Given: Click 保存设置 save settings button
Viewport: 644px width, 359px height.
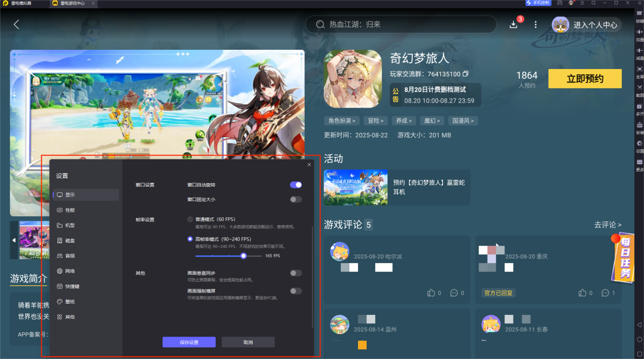Looking at the screenshot, I should coord(189,342).
